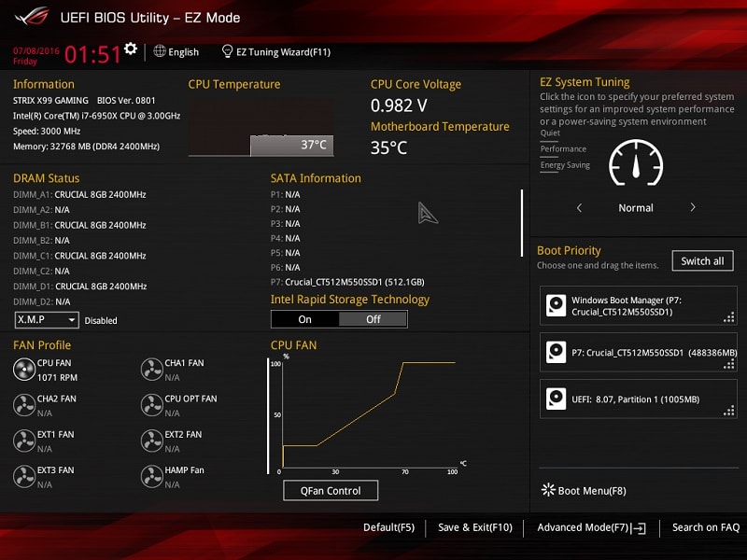Click the 07/08/2016 date text
The image size is (747, 560).
[x=36, y=50]
